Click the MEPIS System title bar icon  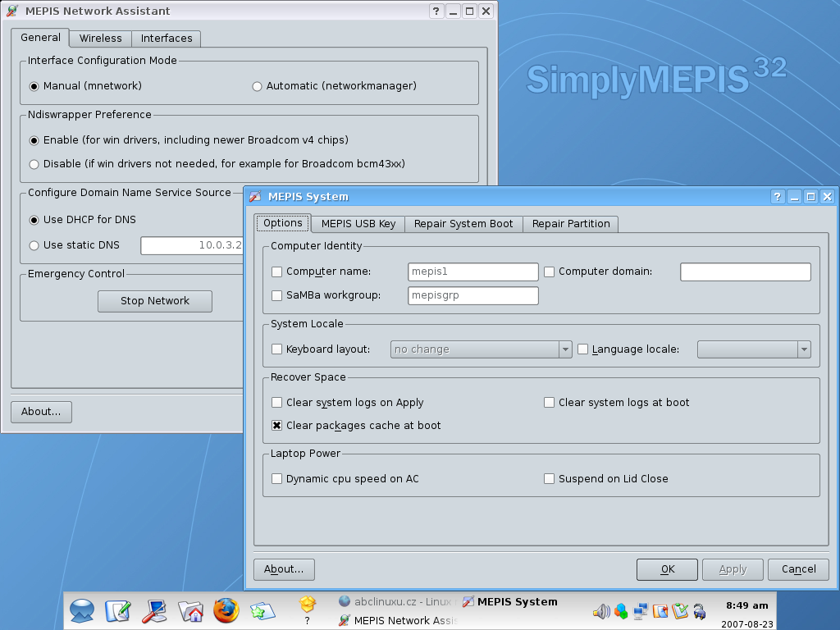[256, 197]
